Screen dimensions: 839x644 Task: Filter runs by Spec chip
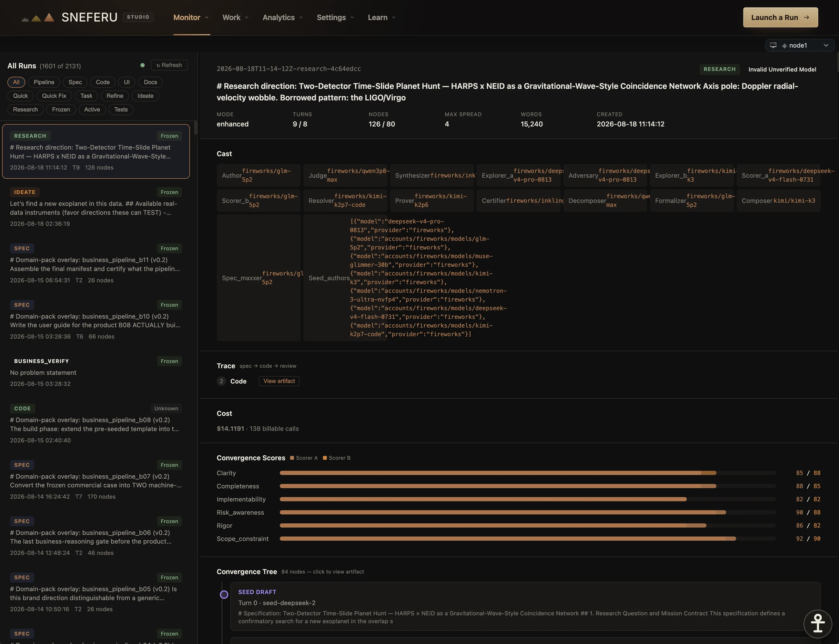point(75,82)
